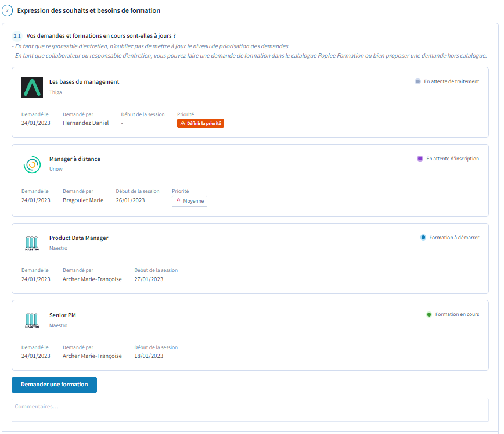Click the Formation à démarrer status label
The image size is (504, 434).
pyautogui.click(x=454, y=238)
